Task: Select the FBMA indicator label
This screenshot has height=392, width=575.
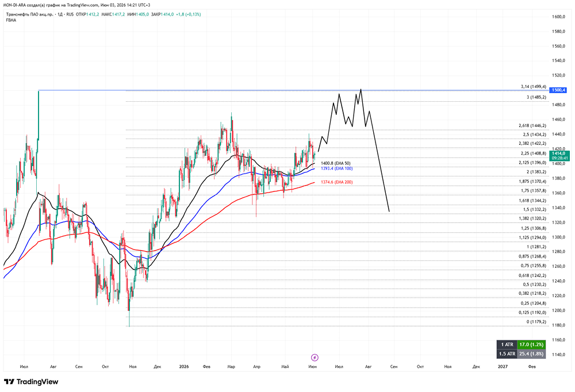Action: click(11, 20)
